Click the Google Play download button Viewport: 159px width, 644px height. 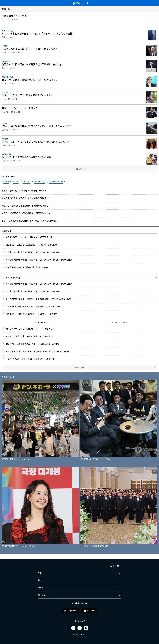tap(70, 610)
